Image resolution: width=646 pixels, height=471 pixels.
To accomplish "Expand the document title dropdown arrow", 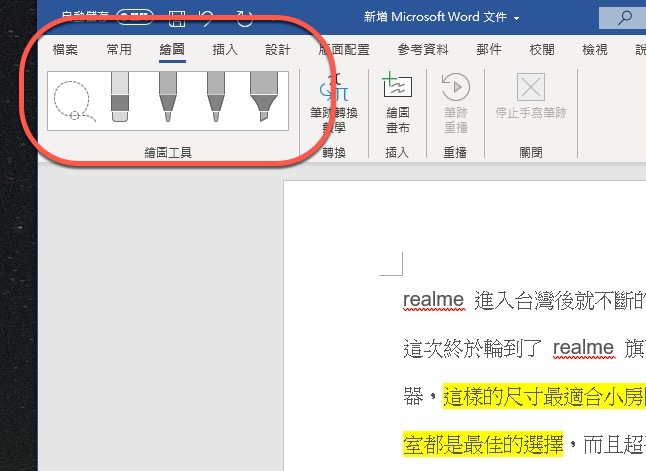I will coord(516,19).
